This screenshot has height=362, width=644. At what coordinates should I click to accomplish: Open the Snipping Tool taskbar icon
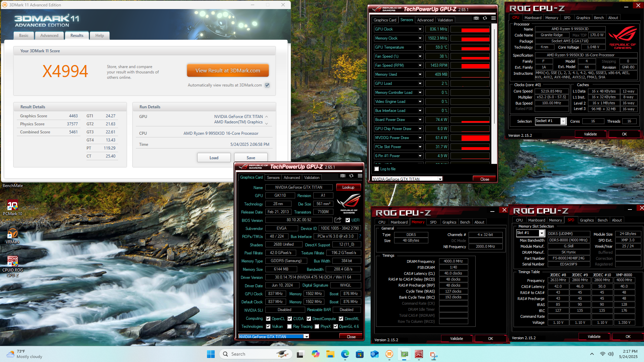click(x=434, y=355)
